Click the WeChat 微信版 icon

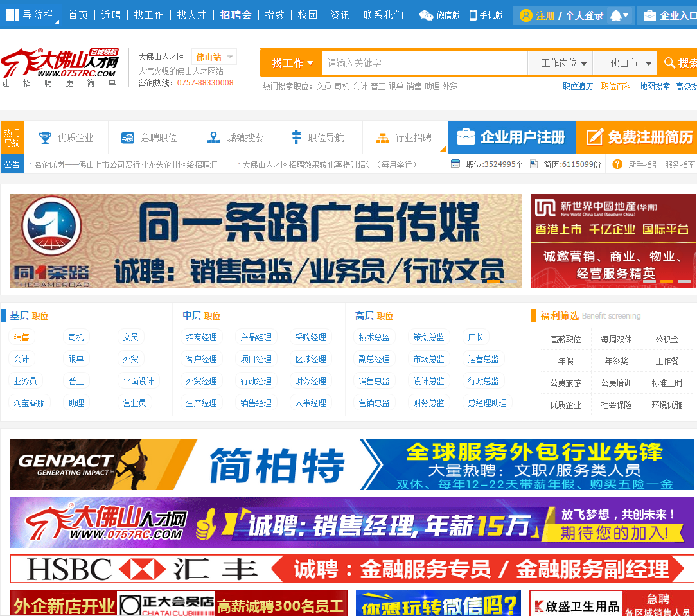pyautogui.click(x=426, y=15)
